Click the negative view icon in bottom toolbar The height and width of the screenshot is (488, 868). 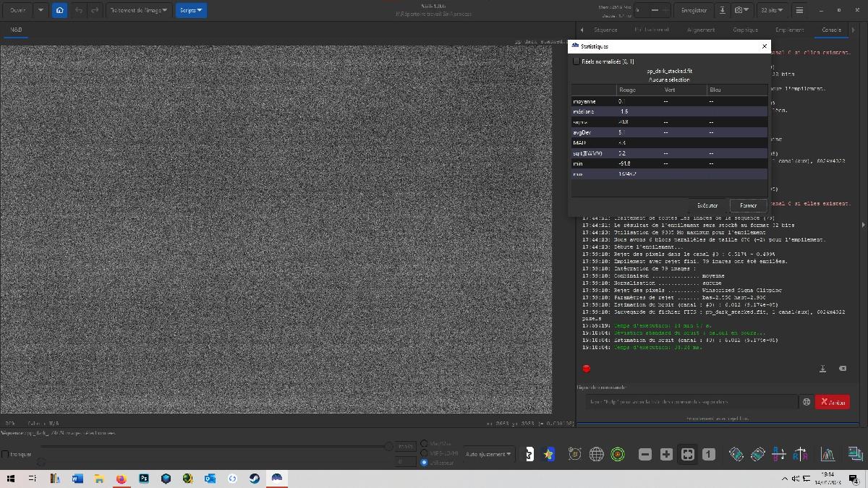[529, 454]
